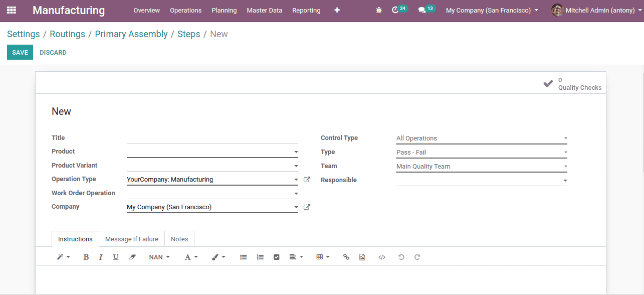Open the Master Data menu
This screenshot has width=644, height=295.
coord(264,11)
